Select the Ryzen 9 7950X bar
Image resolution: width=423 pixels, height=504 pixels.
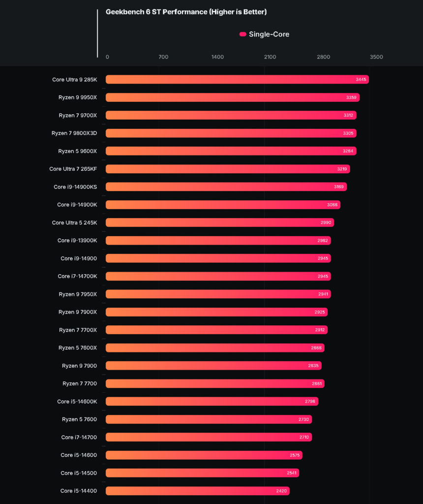218,294
